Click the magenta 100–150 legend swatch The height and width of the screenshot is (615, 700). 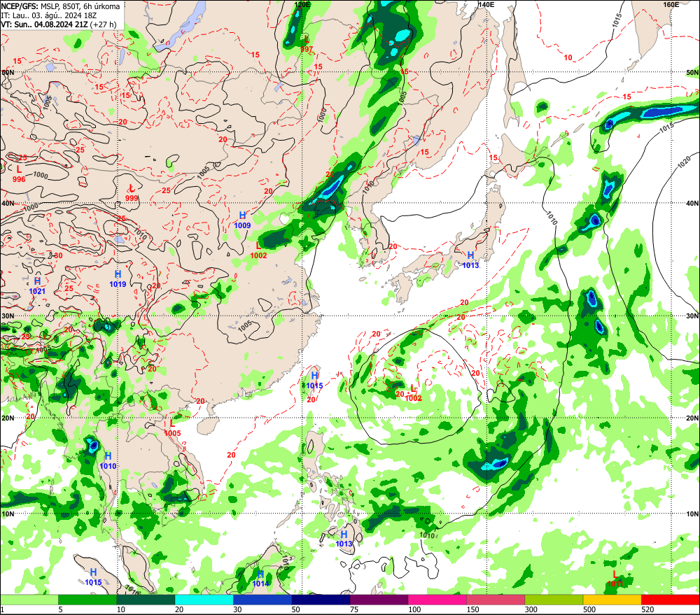pyautogui.click(x=437, y=600)
